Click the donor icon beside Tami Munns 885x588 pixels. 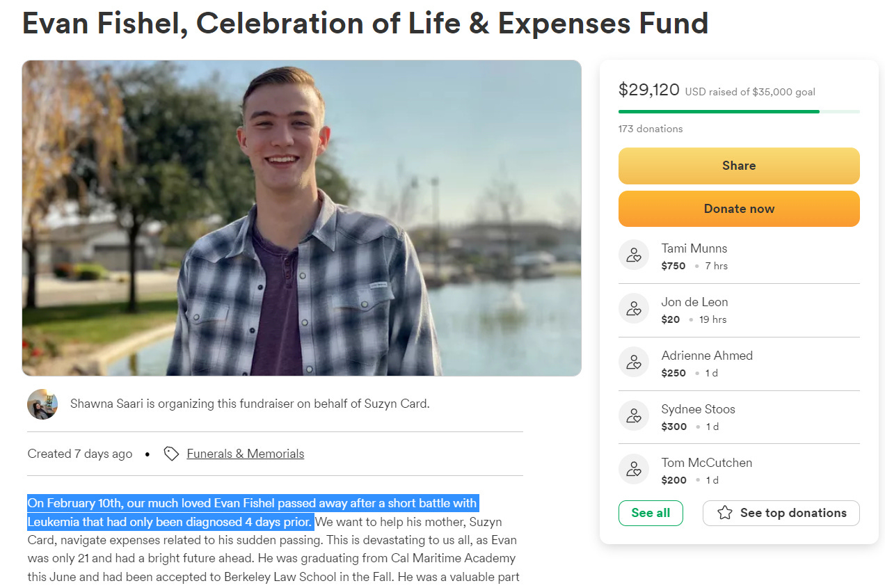pos(634,255)
